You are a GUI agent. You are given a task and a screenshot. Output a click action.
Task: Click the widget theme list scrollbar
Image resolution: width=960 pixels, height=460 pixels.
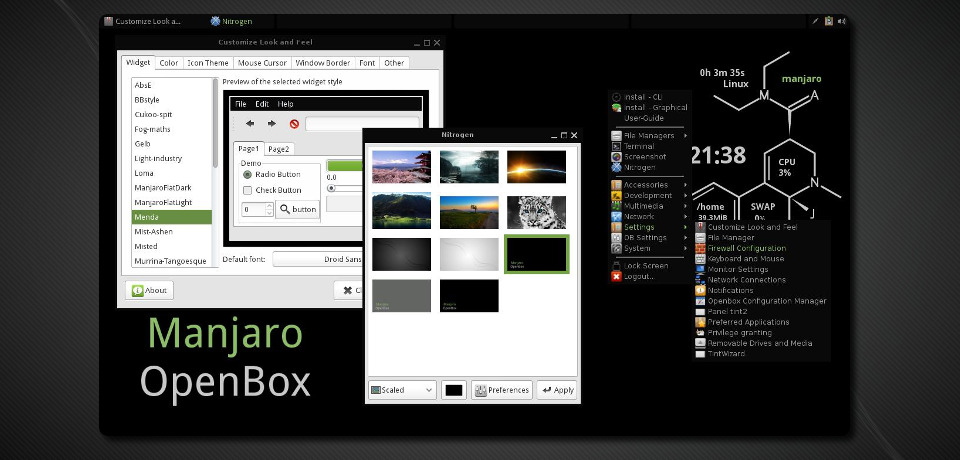215,123
